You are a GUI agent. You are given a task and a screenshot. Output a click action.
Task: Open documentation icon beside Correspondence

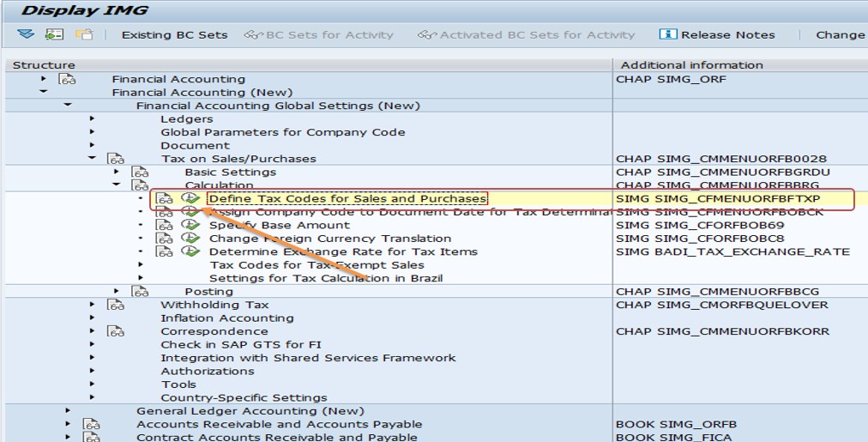pyautogui.click(x=116, y=331)
